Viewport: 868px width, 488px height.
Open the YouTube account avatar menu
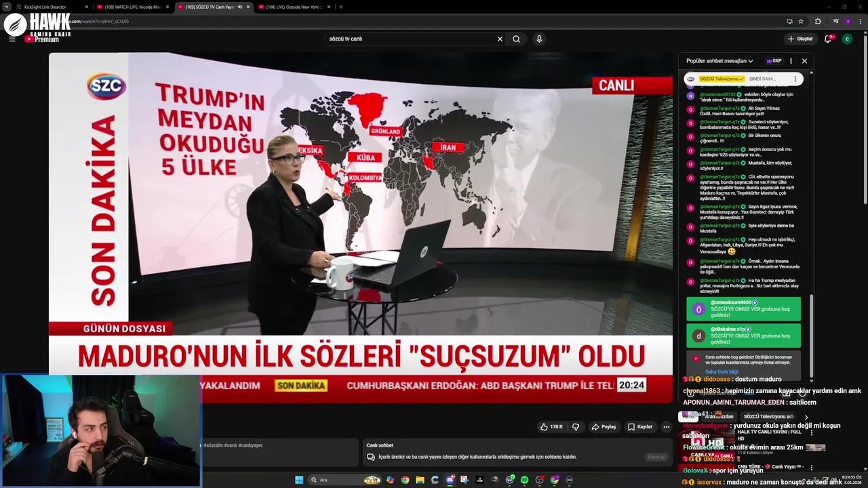(847, 39)
